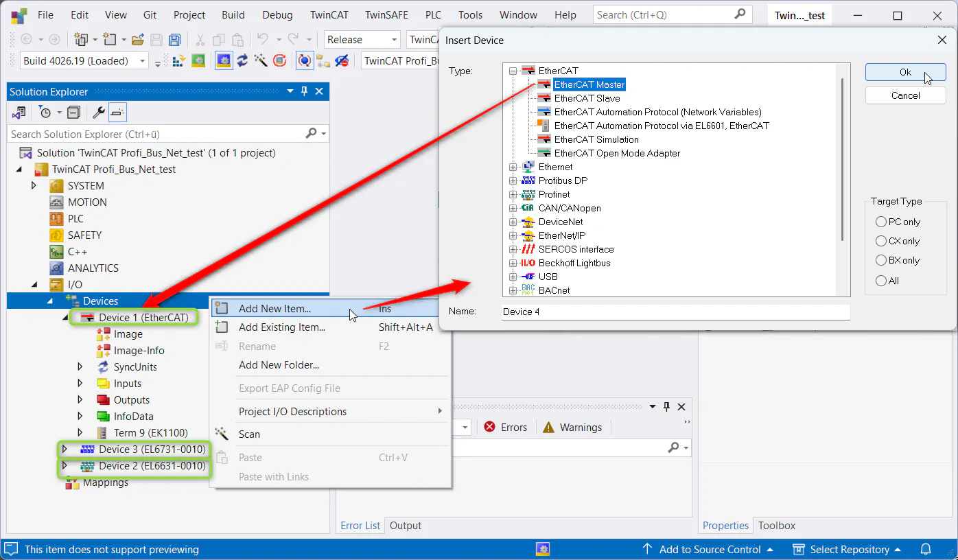The height and width of the screenshot is (560, 958).
Task: Click the Name field containing Device 4
Action: click(675, 312)
